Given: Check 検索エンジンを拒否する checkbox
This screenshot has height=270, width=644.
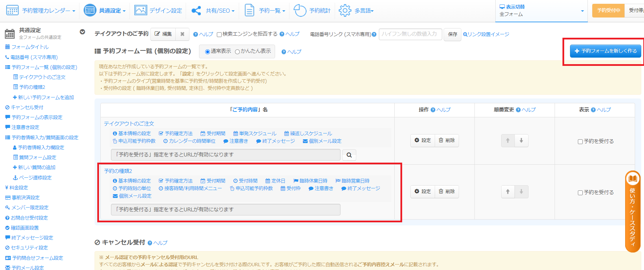Looking at the screenshot, I should (x=219, y=34).
